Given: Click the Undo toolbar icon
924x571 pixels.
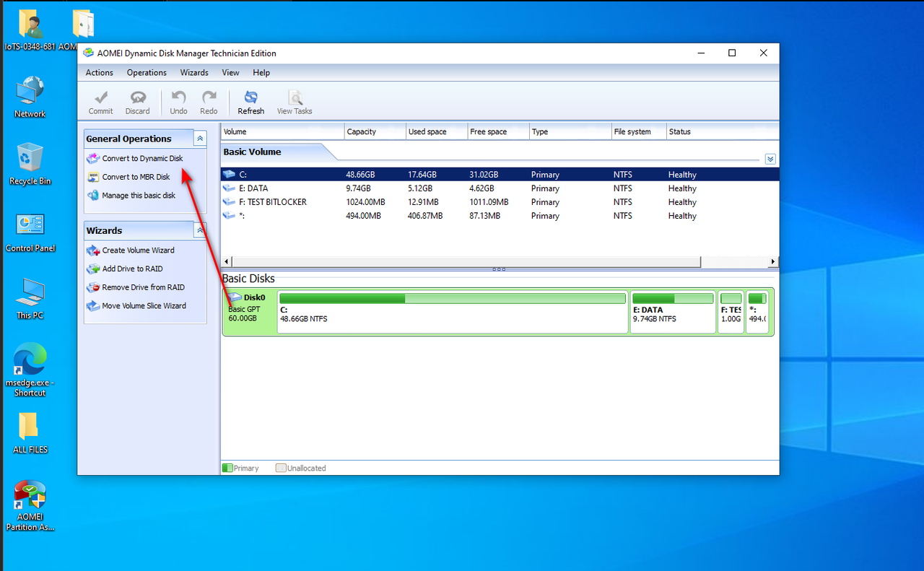Looking at the screenshot, I should [178, 97].
